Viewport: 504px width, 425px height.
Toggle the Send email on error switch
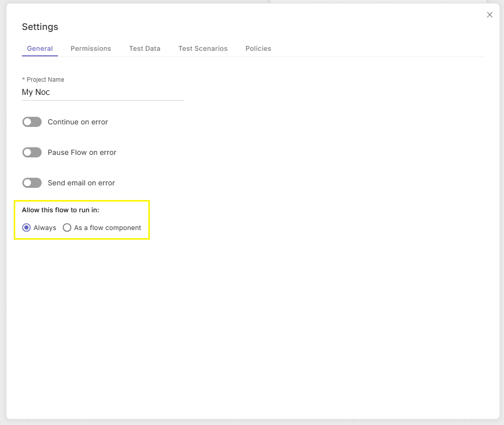coord(32,183)
